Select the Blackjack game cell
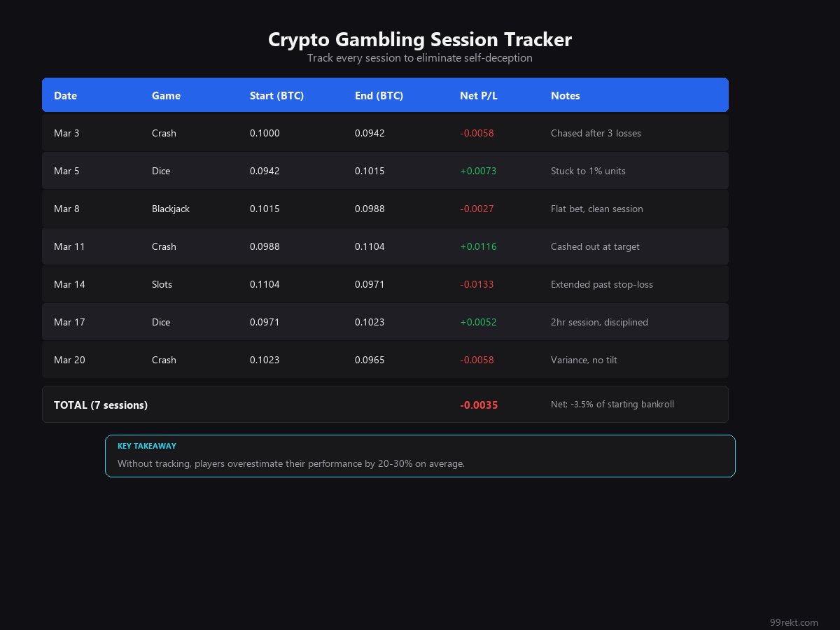Image resolution: width=840 pixels, height=630 pixels. (171, 209)
